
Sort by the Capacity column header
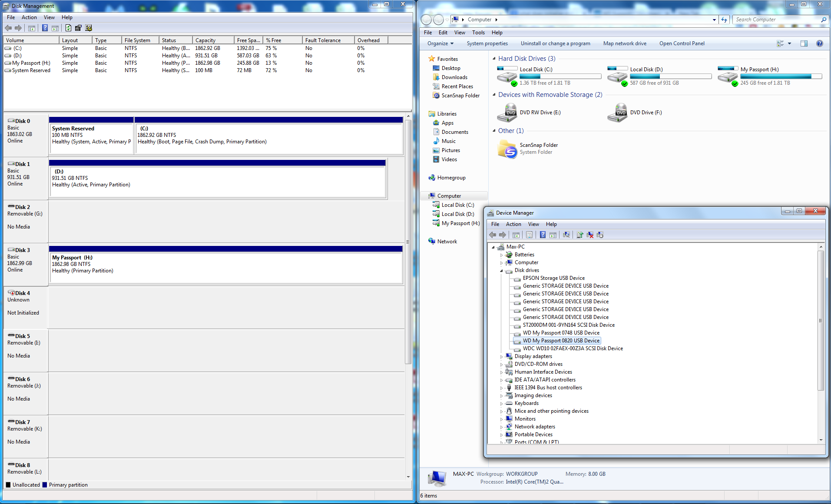(213, 40)
